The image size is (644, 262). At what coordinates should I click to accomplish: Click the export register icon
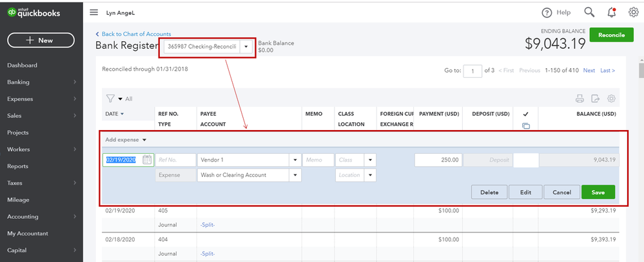pos(595,98)
